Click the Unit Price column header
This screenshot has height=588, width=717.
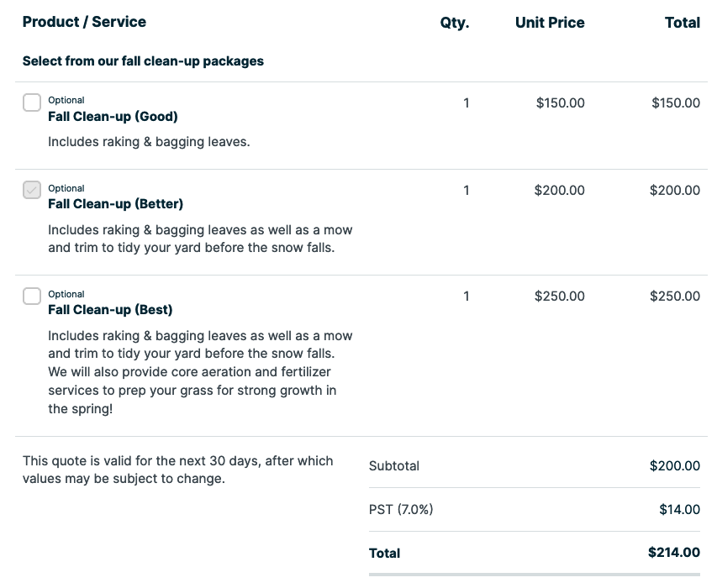550,23
